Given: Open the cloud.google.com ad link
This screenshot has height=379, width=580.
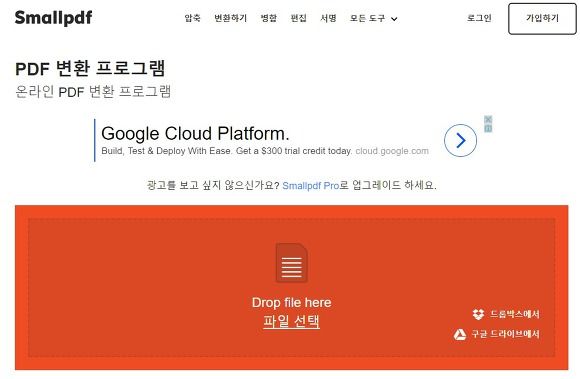Looking at the screenshot, I should pyautogui.click(x=392, y=151).
